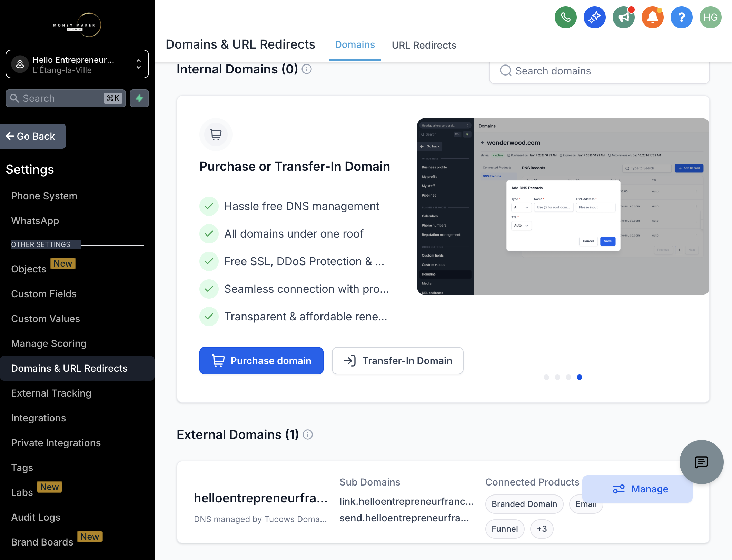Open Custom Values settings
Screen dimensions: 732x560
coord(46,319)
